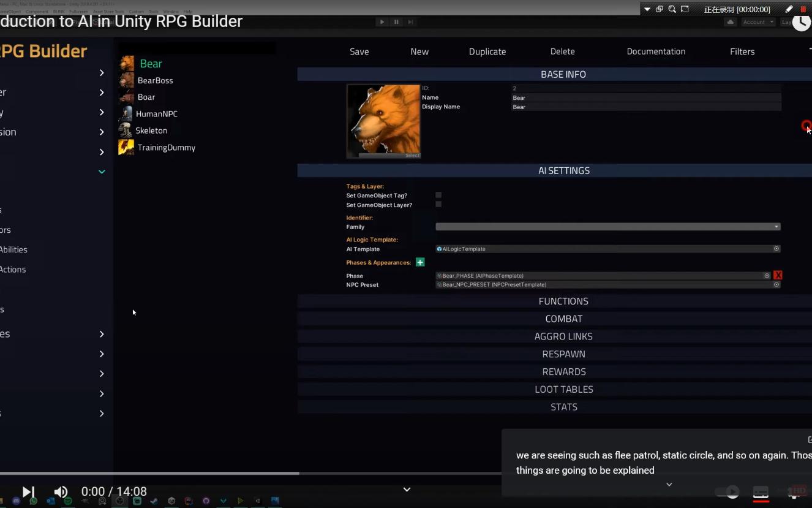812x508 pixels.
Task: Expand the COMBAT section
Action: [563, 318]
